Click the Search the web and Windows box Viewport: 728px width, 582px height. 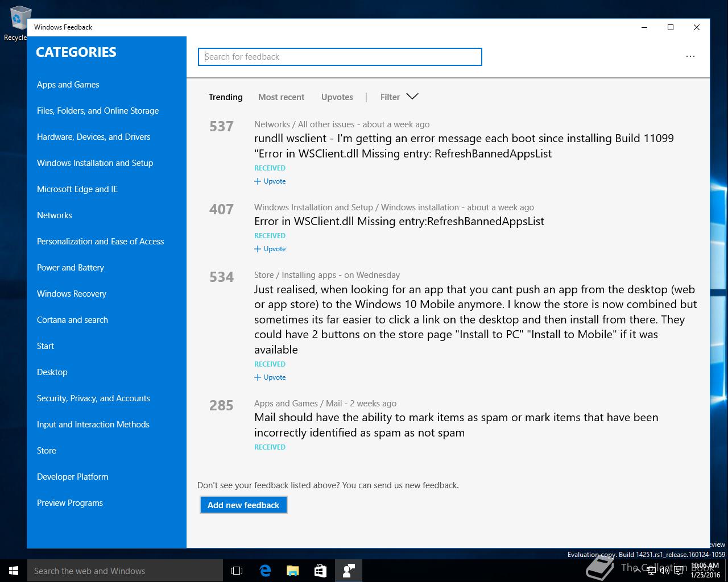pos(125,571)
